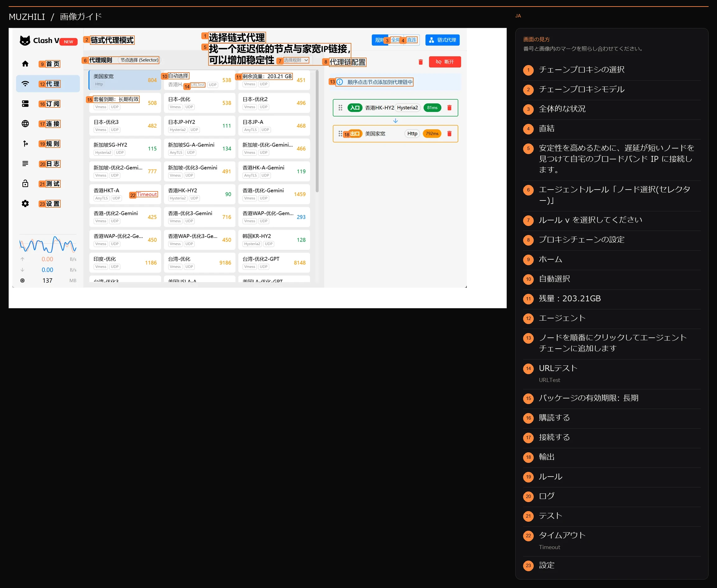Click the traffic graph in the sidebar
Image resolution: width=717 pixels, height=588 pixels.
tap(48, 244)
